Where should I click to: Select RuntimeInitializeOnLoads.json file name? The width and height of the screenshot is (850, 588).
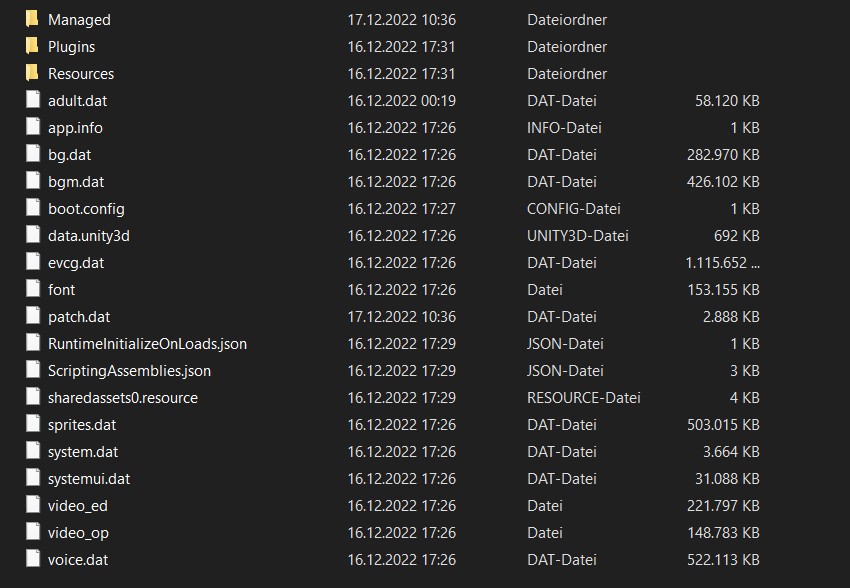(147, 343)
